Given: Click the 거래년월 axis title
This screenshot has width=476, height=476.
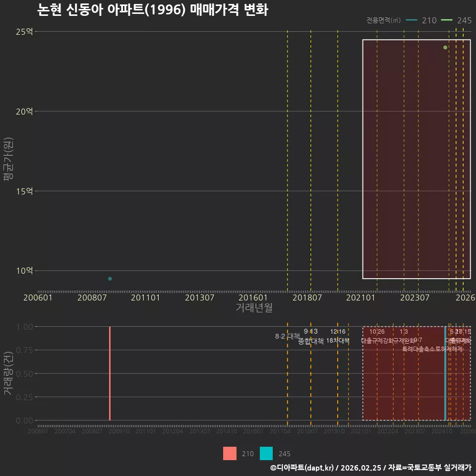Looking at the screenshot, I should click(254, 307).
